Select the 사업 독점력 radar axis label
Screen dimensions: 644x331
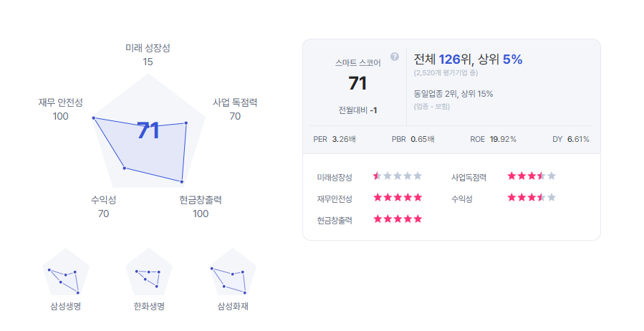(x=235, y=102)
